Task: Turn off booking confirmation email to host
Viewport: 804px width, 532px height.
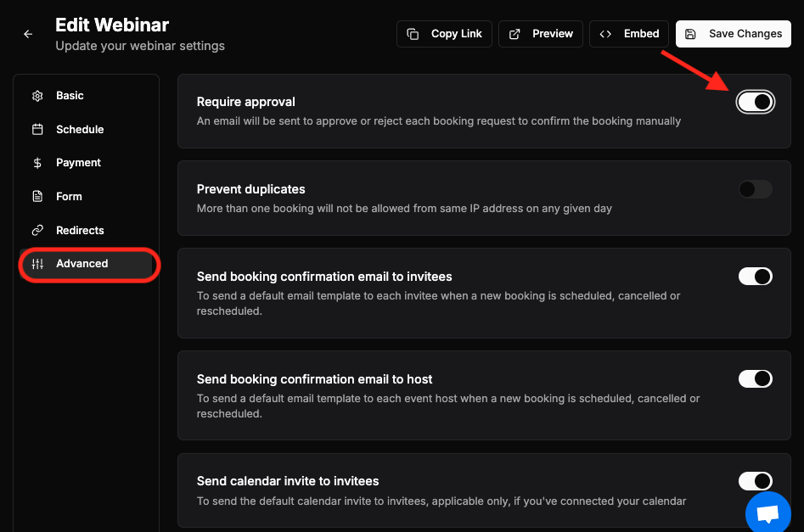Action: [x=756, y=378]
